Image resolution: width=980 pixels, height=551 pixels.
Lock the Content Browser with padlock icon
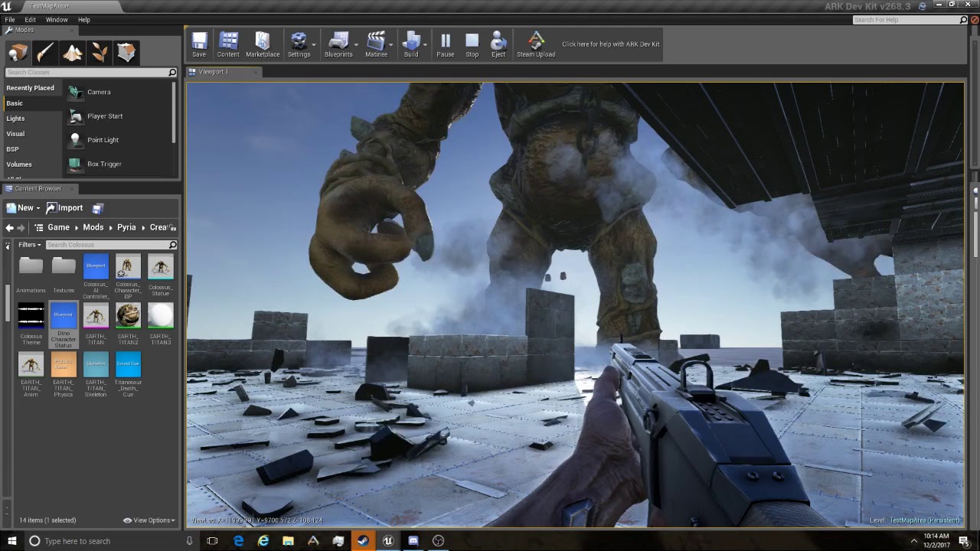click(x=174, y=227)
